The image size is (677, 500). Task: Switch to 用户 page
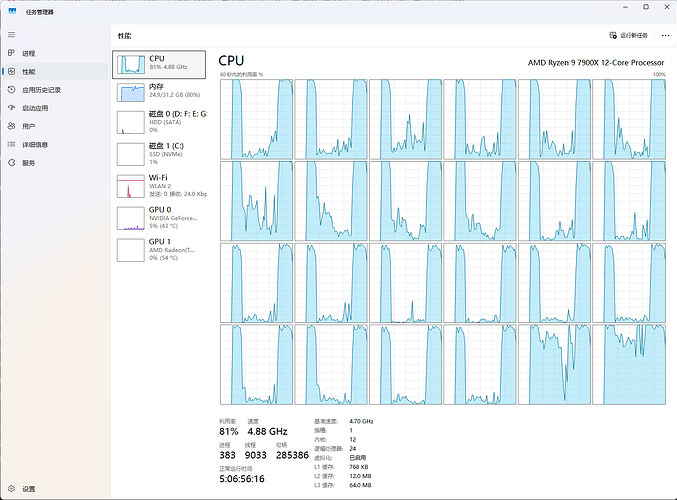[x=28, y=126]
